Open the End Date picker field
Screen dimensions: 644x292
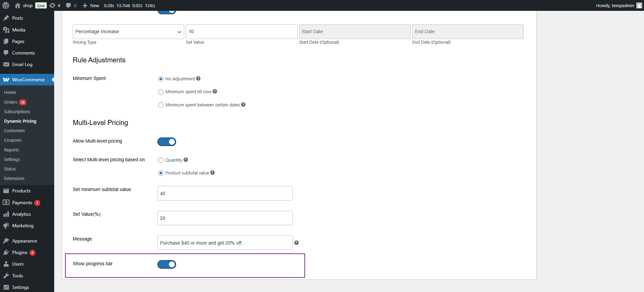[x=468, y=32]
